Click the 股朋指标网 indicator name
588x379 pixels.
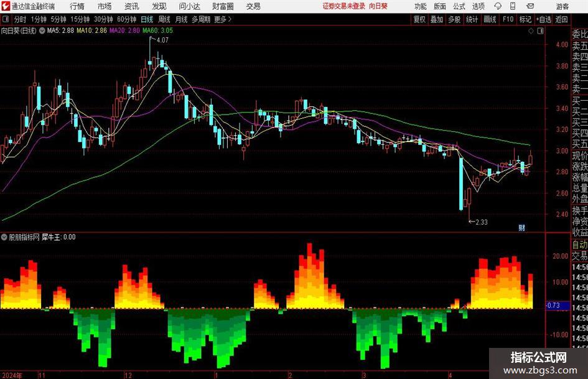[24, 237]
